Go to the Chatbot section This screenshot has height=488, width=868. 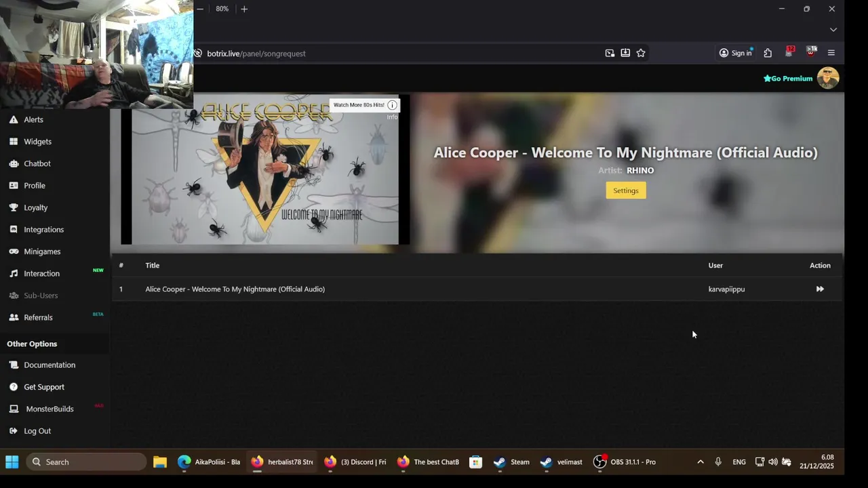tap(37, 163)
